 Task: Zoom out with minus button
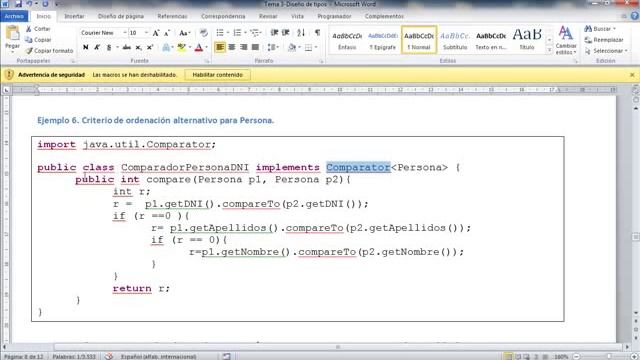[x=577, y=356]
